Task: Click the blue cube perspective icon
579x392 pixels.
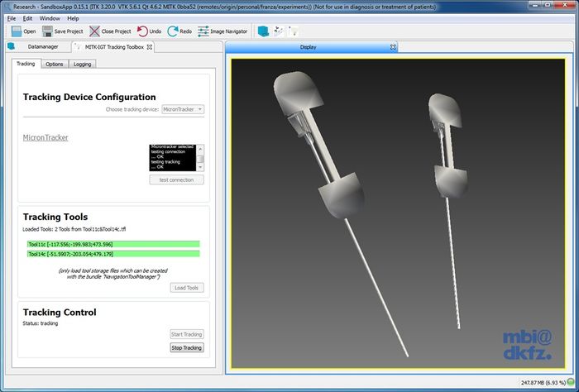Action: pyautogui.click(x=263, y=31)
